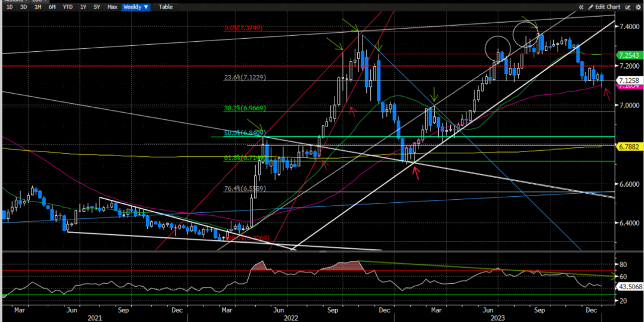Open chart settings gear icon

click(638, 7)
